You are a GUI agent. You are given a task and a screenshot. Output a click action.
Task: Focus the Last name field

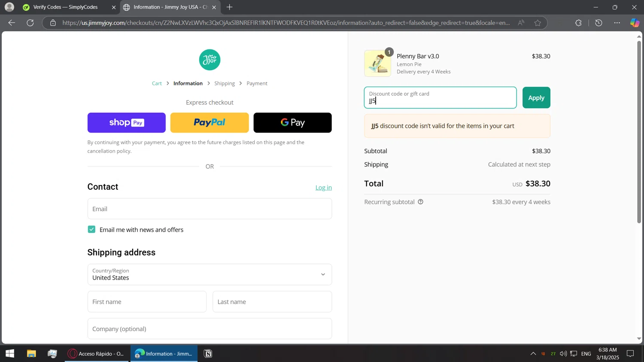click(x=272, y=302)
